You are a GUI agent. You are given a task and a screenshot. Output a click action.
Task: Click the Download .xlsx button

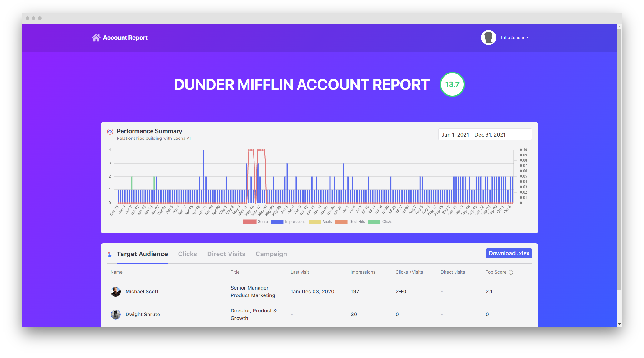509,253
